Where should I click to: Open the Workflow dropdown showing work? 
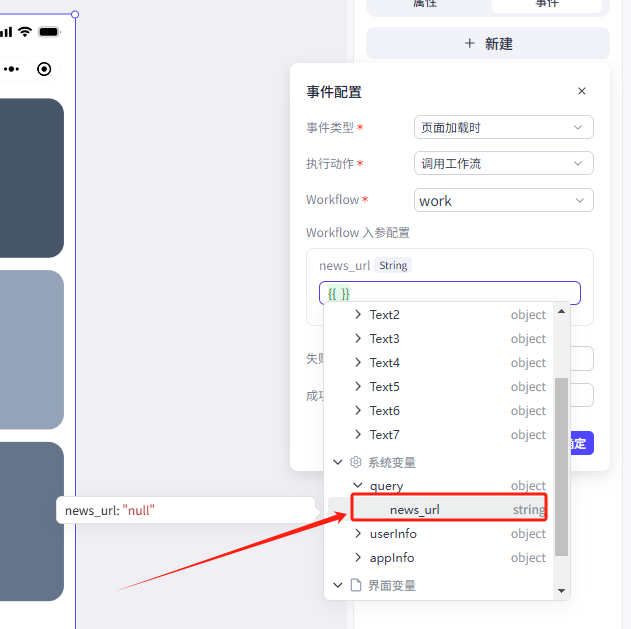[503, 200]
